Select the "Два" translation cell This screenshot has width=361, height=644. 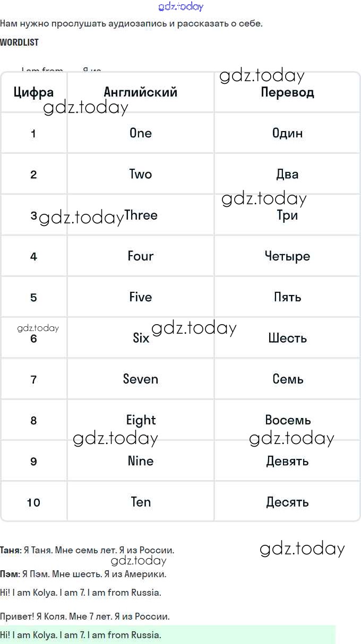(x=287, y=174)
